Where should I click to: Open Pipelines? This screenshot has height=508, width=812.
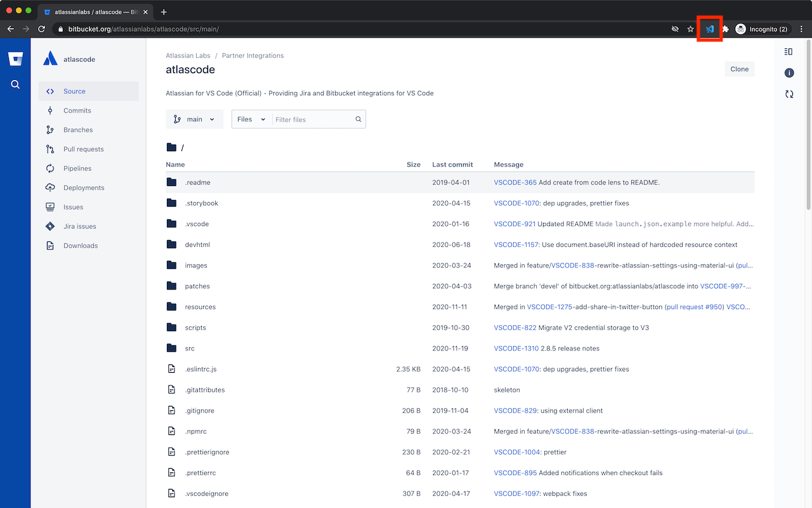[89, 168]
